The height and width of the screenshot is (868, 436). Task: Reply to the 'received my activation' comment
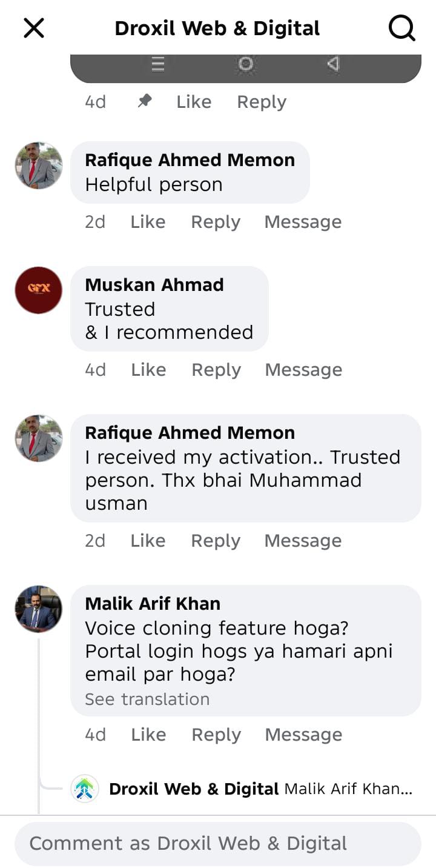[x=216, y=541]
